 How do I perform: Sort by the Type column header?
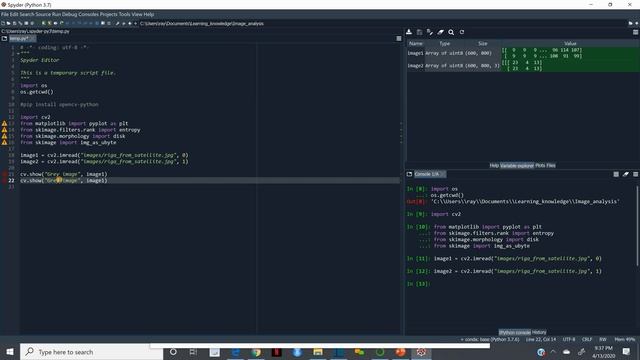(x=444, y=43)
